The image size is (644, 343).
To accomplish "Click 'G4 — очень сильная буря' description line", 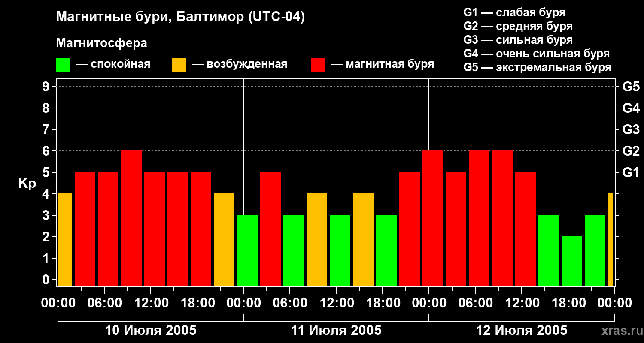I will [536, 54].
